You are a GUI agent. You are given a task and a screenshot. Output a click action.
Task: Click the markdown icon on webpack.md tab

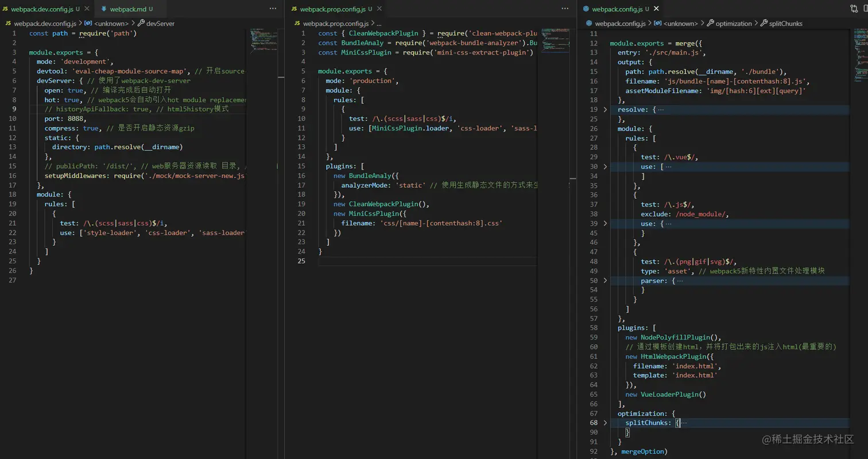(104, 9)
